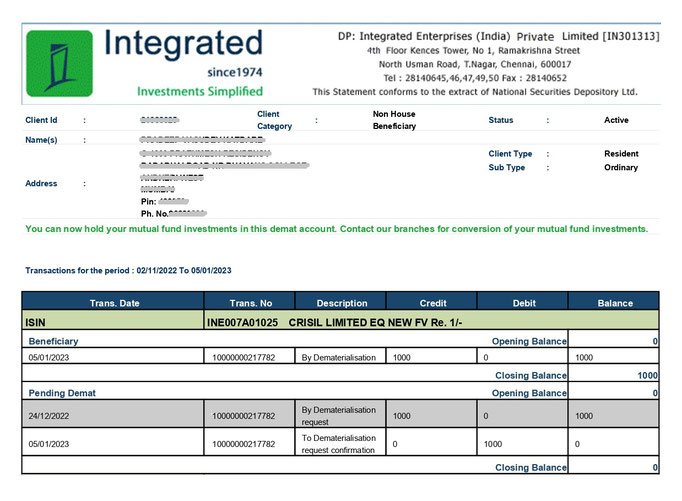
Task: Select the Active status value
Action: pyautogui.click(x=616, y=120)
